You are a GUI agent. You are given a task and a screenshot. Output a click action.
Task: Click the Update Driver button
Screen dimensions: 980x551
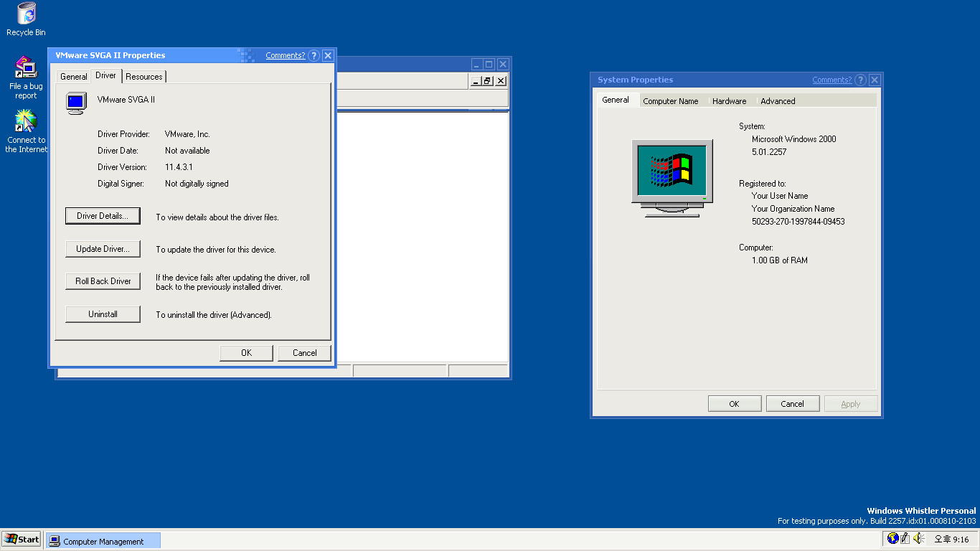(x=103, y=249)
